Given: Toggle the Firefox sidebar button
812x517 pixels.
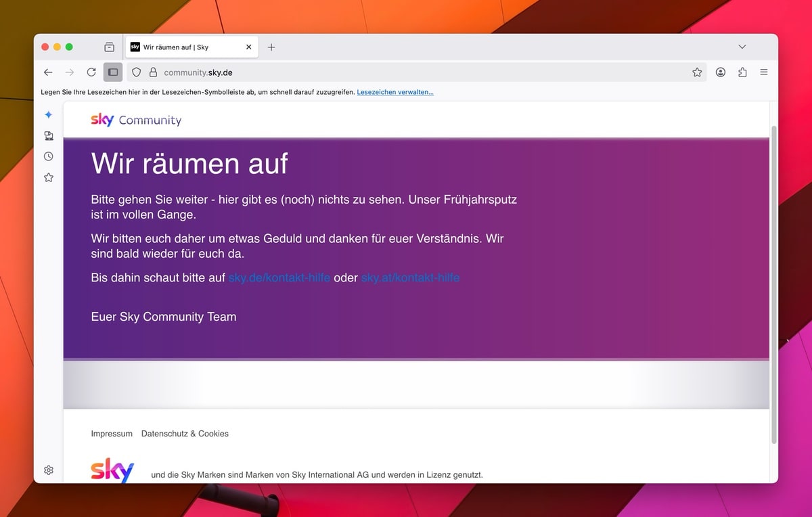Looking at the screenshot, I should click(x=113, y=72).
